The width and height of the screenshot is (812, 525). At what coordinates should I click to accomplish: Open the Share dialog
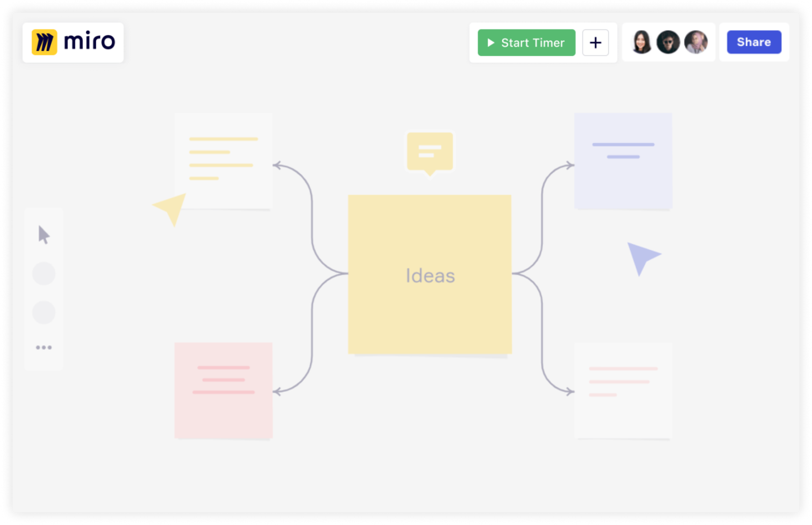click(x=754, y=41)
